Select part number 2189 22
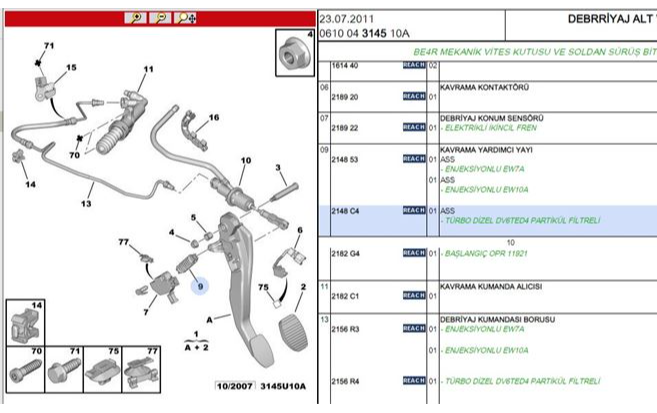This screenshot has height=413, width=657. tap(344, 128)
